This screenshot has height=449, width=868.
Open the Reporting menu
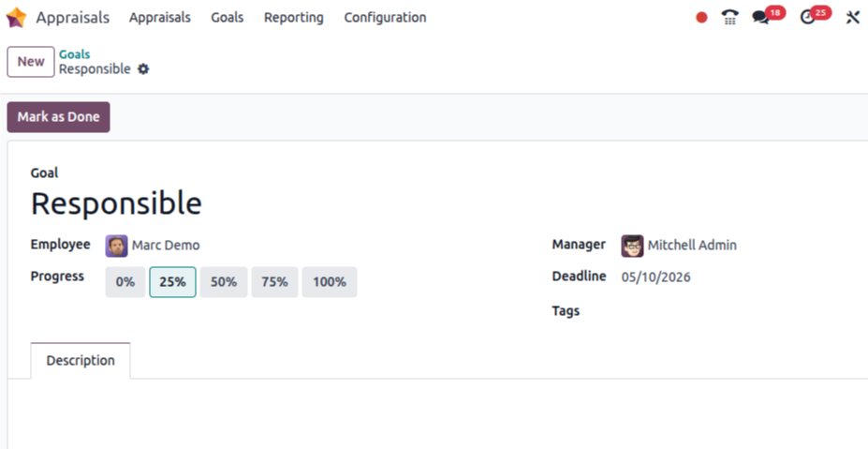pos(293,17)
